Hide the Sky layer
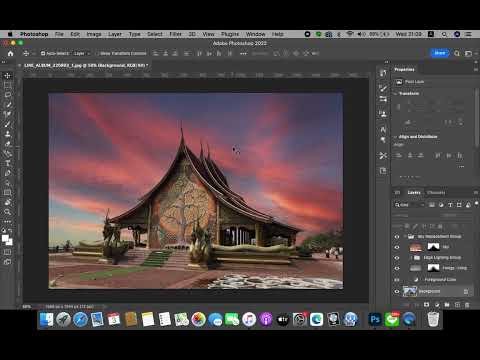 (x=397, y=247)
